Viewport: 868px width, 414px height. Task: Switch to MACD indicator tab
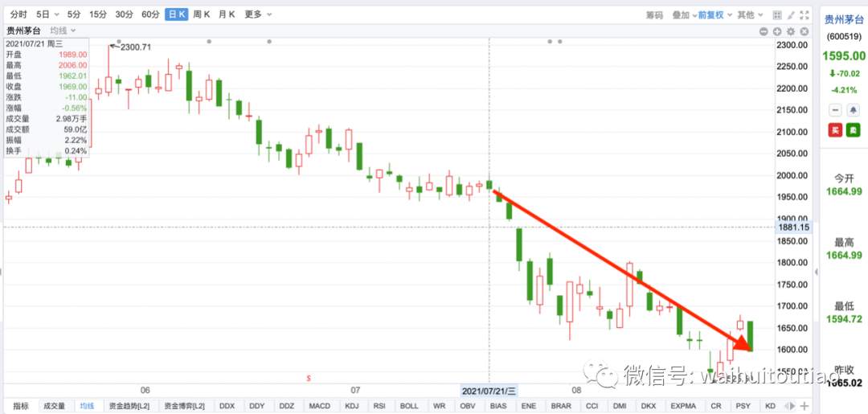click(319, 406)
